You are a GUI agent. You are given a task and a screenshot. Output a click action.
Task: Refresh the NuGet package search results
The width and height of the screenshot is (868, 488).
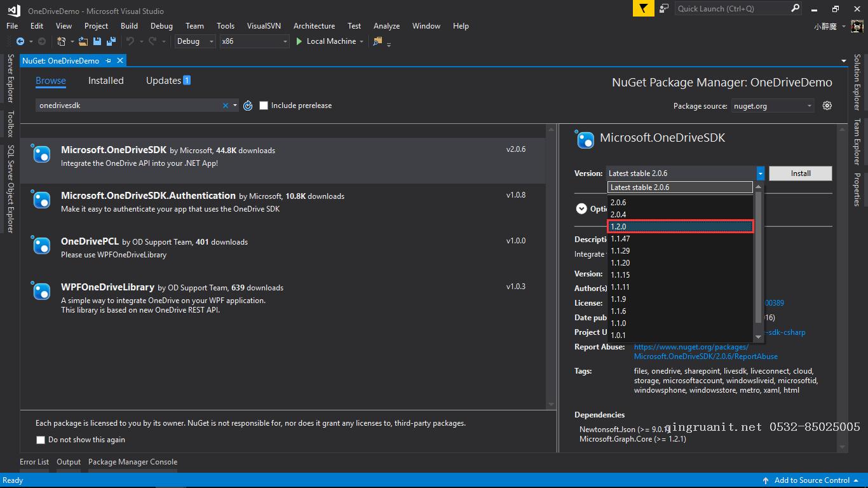[x=248, y=105]
